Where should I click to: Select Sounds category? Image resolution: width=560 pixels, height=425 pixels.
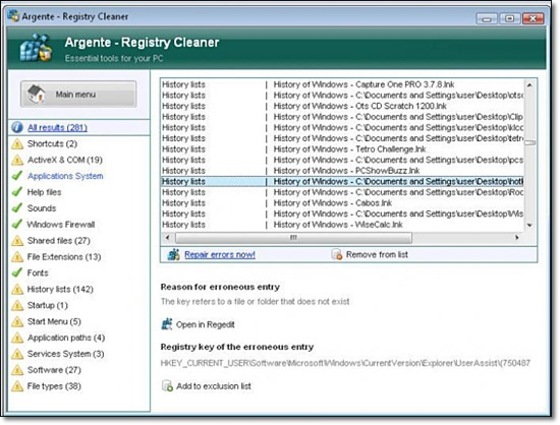42,208
